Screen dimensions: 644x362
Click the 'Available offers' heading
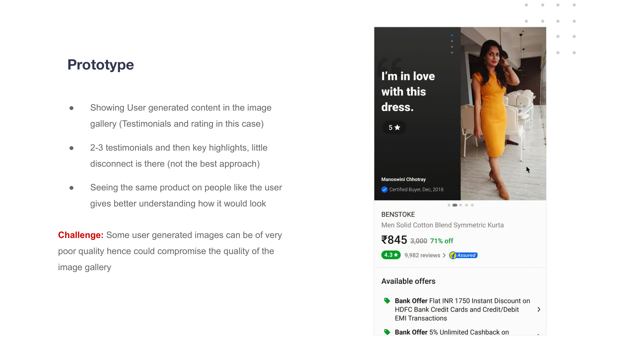coord(408,281)
